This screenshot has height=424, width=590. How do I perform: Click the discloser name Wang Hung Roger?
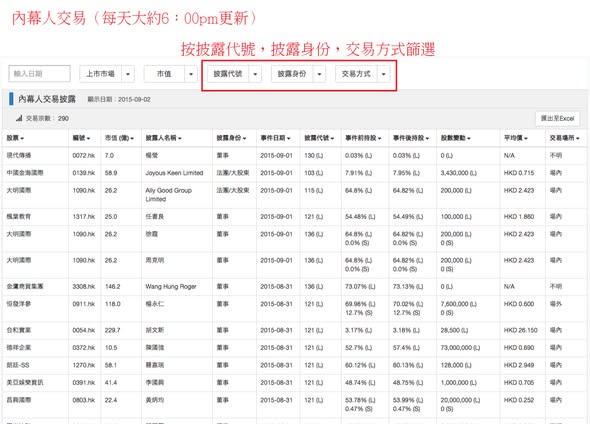[171, 286]
